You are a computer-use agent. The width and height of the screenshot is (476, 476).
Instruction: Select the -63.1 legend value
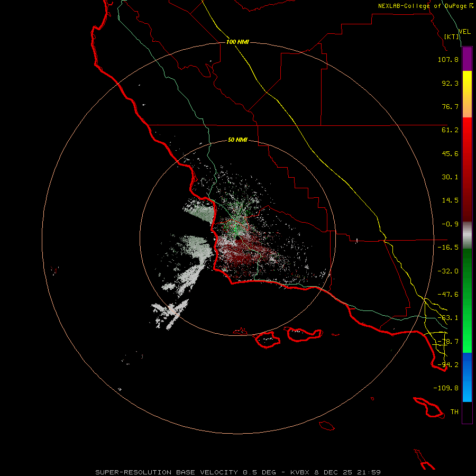[x=448, y=318]
